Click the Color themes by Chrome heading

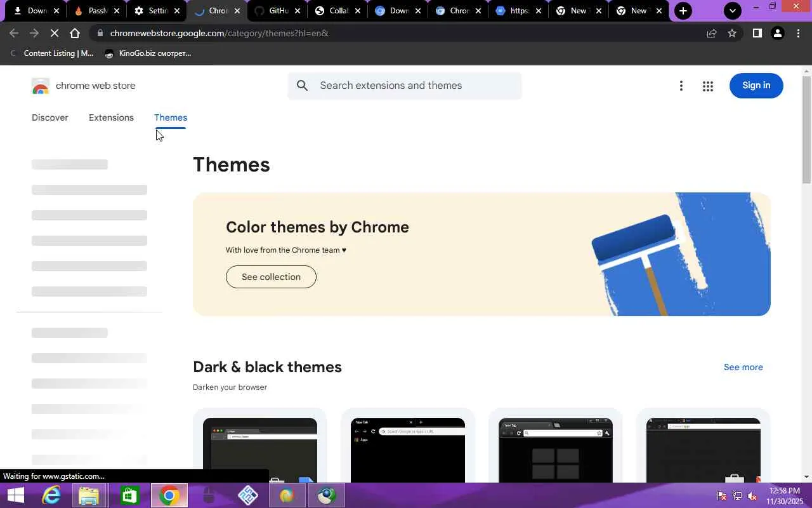point(317,227)
